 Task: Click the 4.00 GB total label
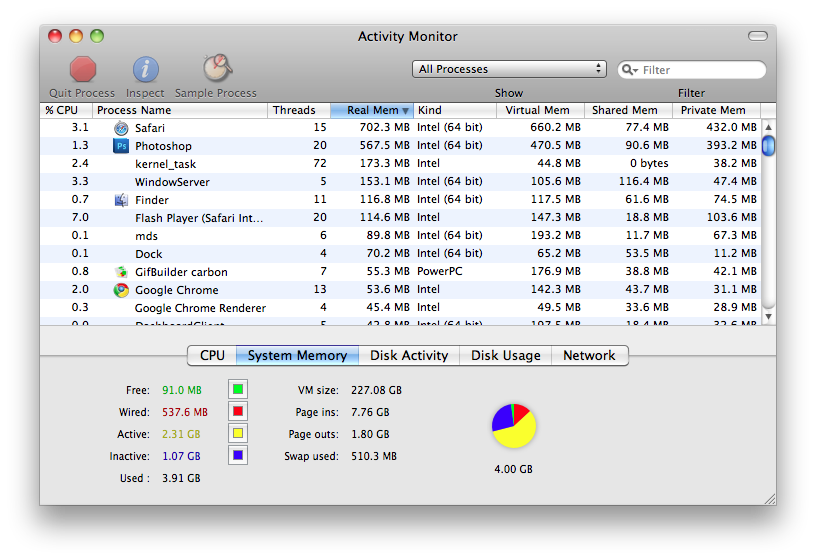click(x=514, y=469)
